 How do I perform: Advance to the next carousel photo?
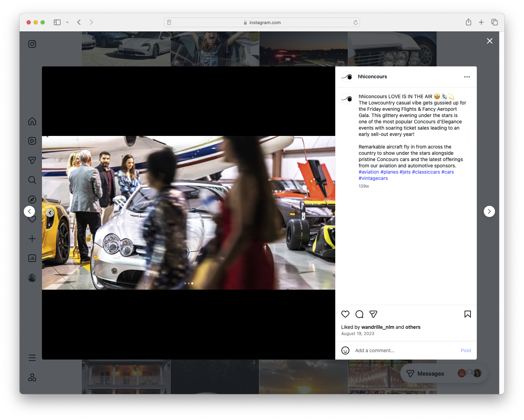[x=489, y=211]
